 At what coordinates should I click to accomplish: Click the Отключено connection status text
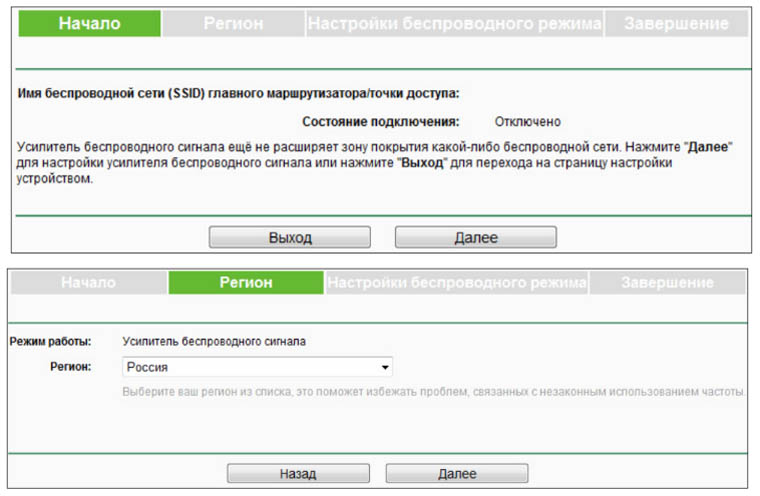pyautogui.click(x=527, y=122)
